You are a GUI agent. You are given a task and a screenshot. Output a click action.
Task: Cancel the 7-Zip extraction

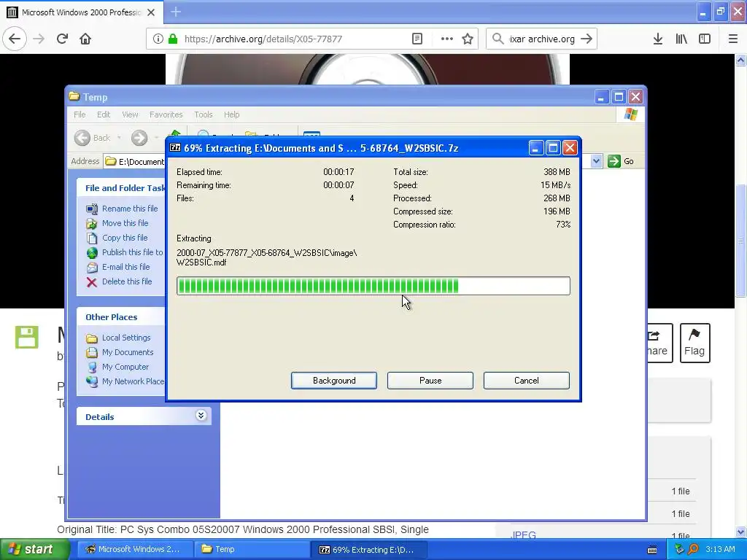(x=527, y=381)
